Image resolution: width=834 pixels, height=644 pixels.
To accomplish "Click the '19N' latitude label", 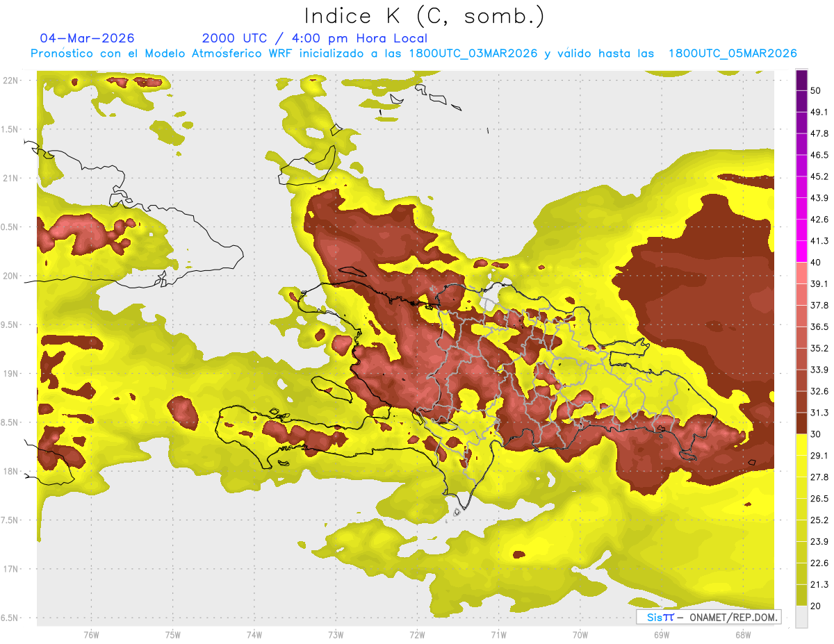I will click(10, 373).
